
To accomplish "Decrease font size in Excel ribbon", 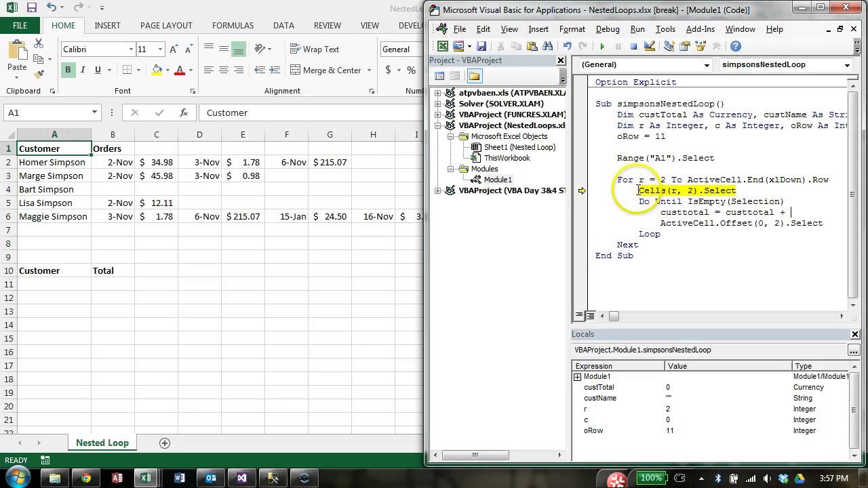I will (189, 49).
